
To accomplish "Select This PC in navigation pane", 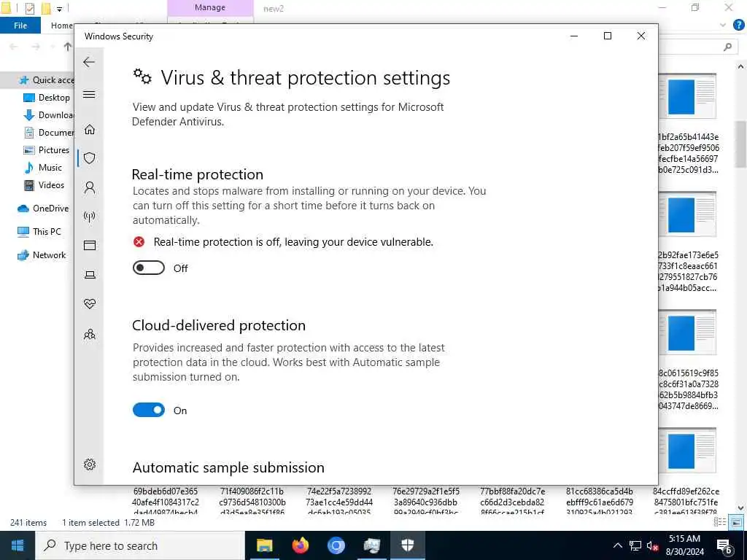I will tap(39, 232).
